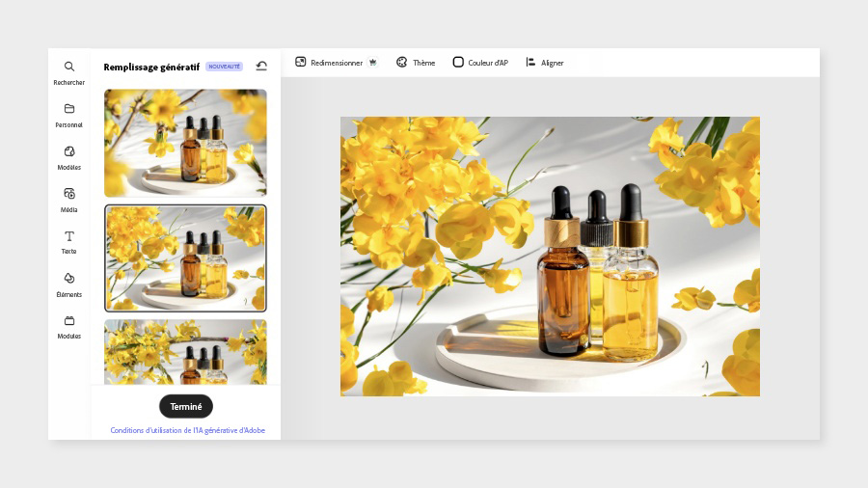Click the Couleur d'AP square swatch
The width and height of the screenshot is (868, 488).
458,62
